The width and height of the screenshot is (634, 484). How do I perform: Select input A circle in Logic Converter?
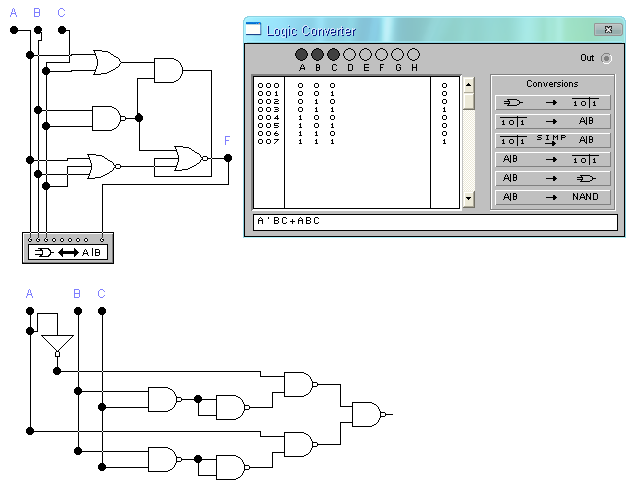[x=301, y=55]
